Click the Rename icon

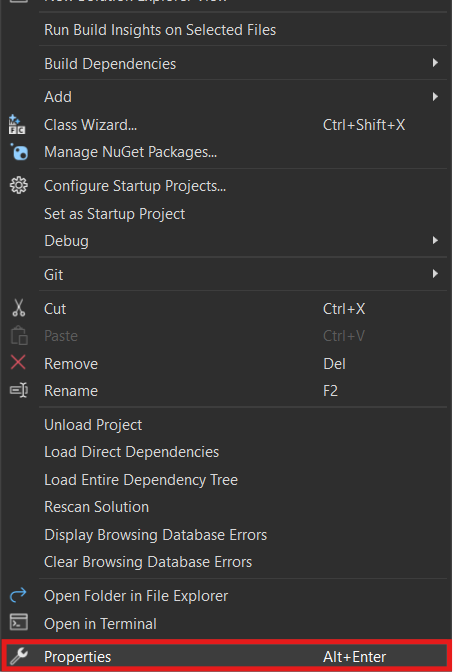click(x=19, y=390)
